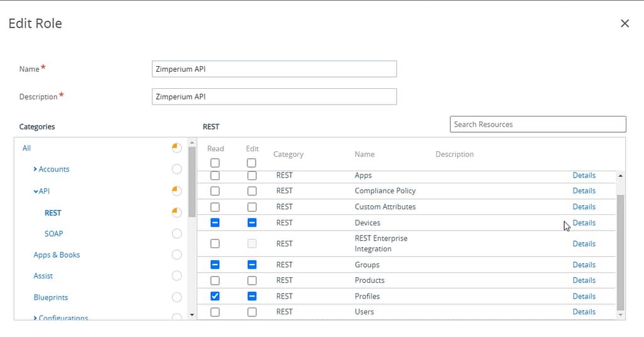Click the Category column header

288,154
